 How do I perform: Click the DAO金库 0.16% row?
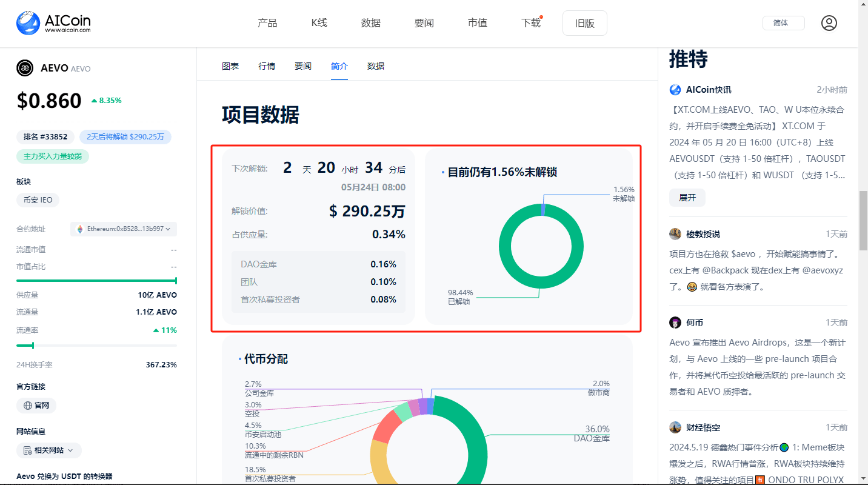[318, 264]
